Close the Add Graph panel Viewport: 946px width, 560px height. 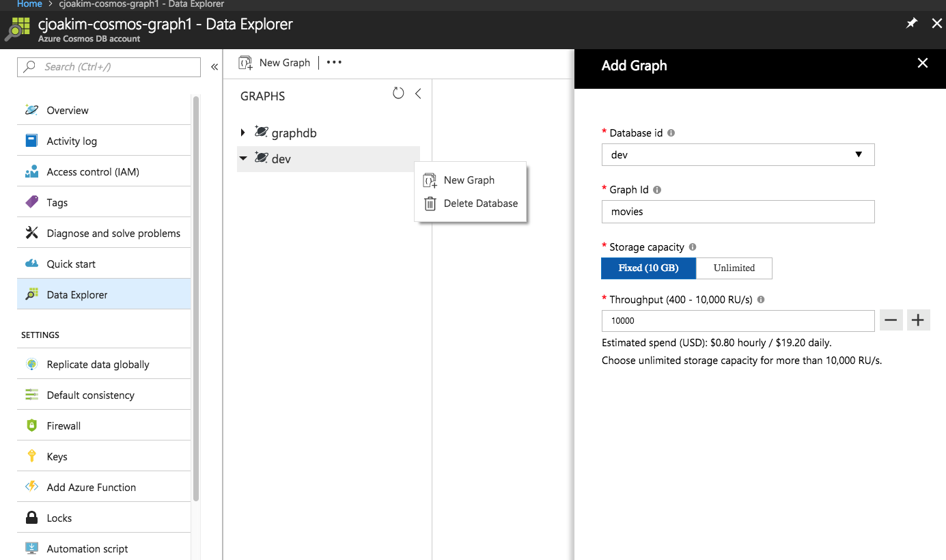click(x=923, y=64)
